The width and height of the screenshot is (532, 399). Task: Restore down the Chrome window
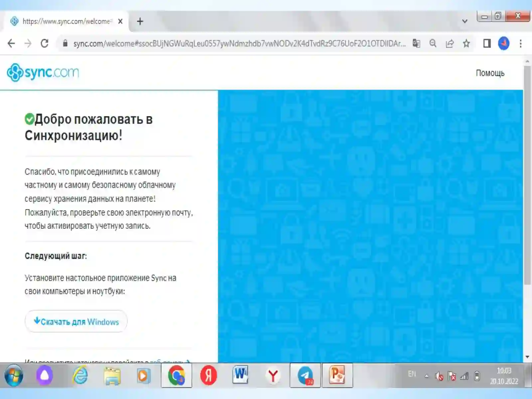[x=498, y=16]
